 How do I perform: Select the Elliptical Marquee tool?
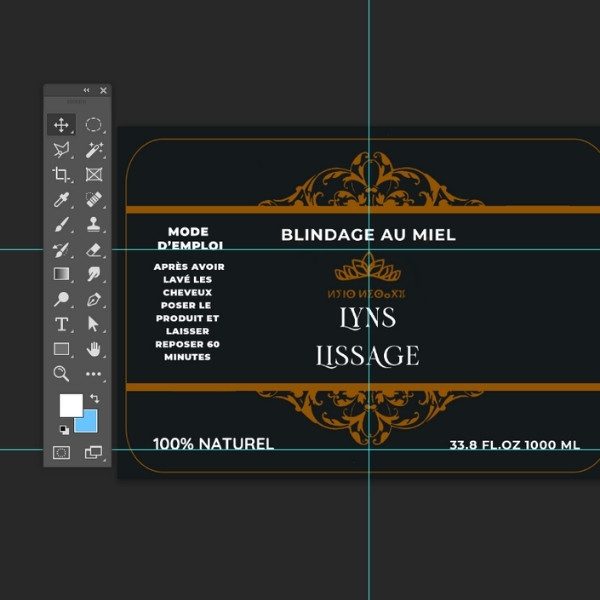coord(94,125)
